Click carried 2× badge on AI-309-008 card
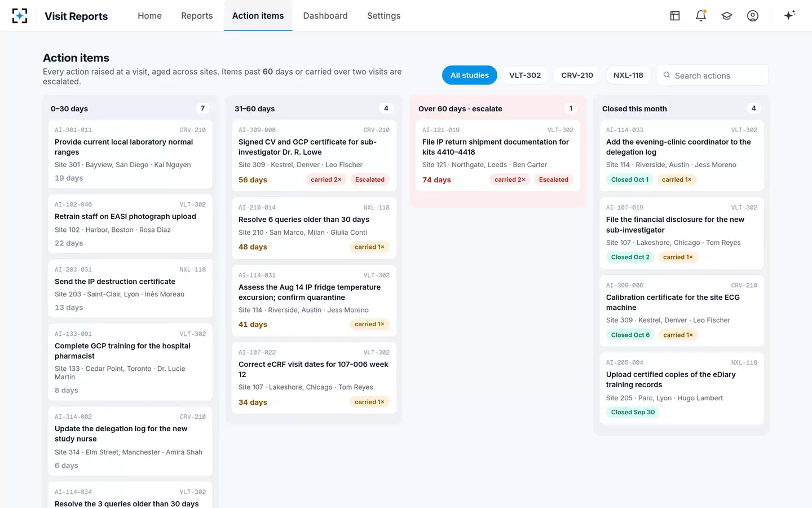 (x=326, y=179)
